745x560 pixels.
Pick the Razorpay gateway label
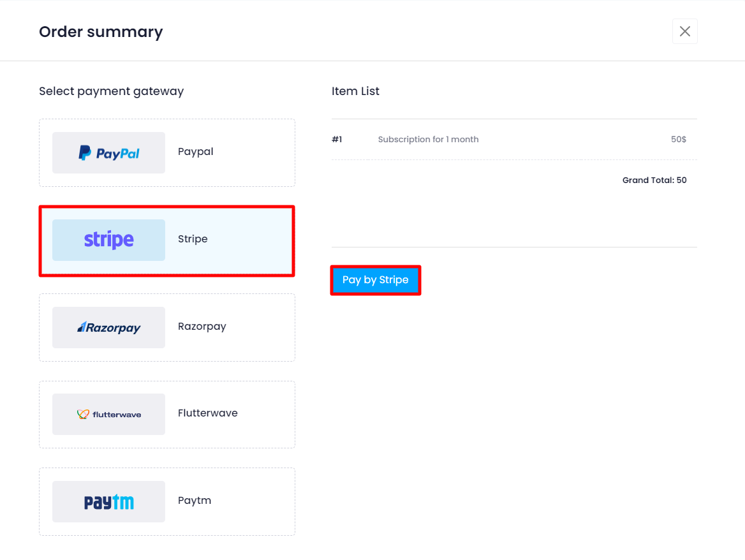[202, 327]
